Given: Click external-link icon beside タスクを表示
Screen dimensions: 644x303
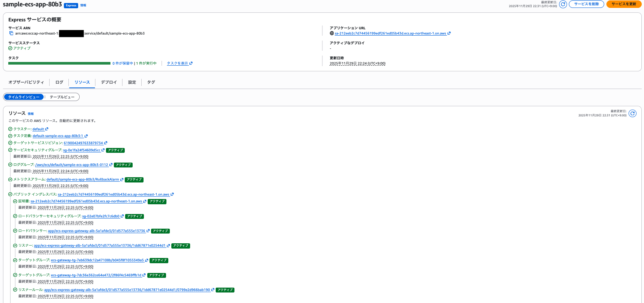Looking at the screenshot, I should [x=191, y=63].
